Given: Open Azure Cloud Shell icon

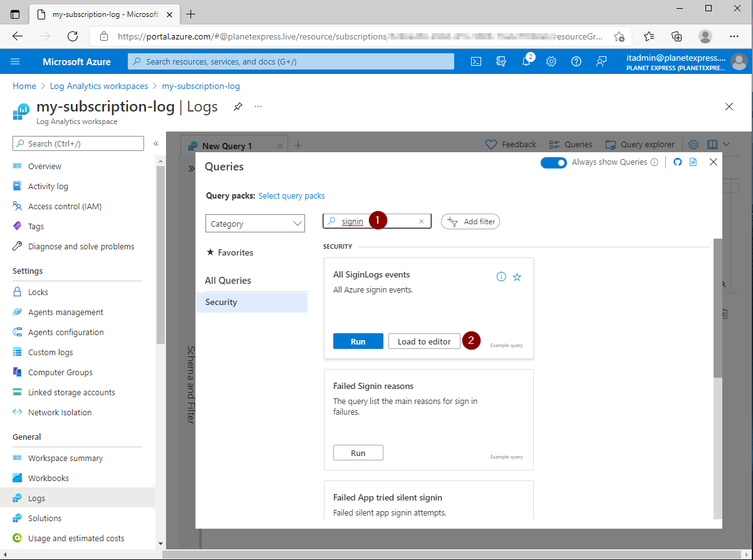Looking at the screenshot, I should click(476, 61).
